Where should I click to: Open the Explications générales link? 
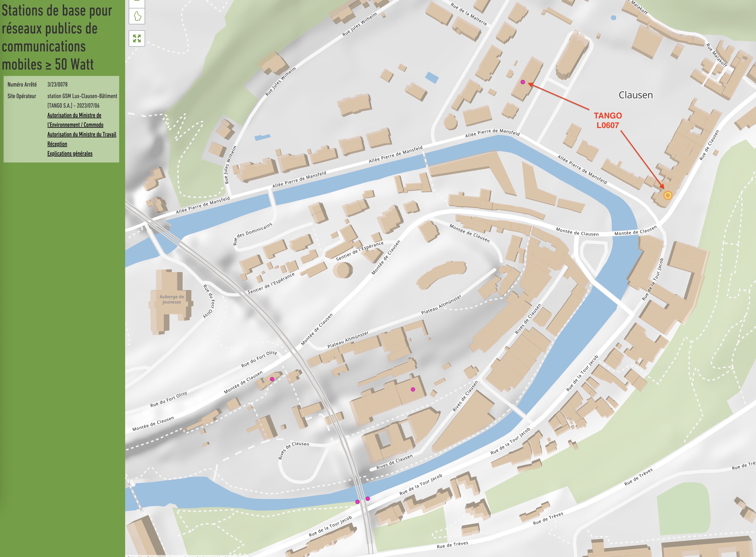click(x=70, y=154)
